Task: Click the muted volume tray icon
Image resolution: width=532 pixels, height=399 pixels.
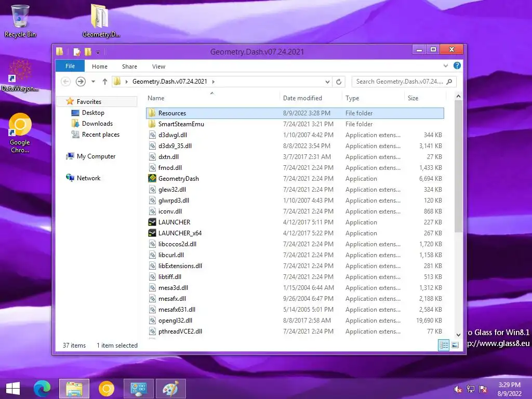Action: (x=458, y=389)
